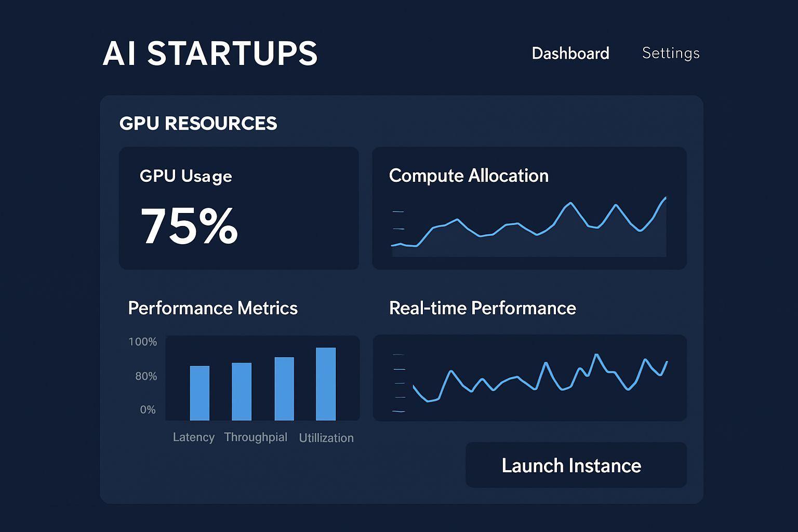The width and height of the screenshot is (798, 532).
Task: Select the Compute Allocation line chart
Action: click(x=529, y=229)
